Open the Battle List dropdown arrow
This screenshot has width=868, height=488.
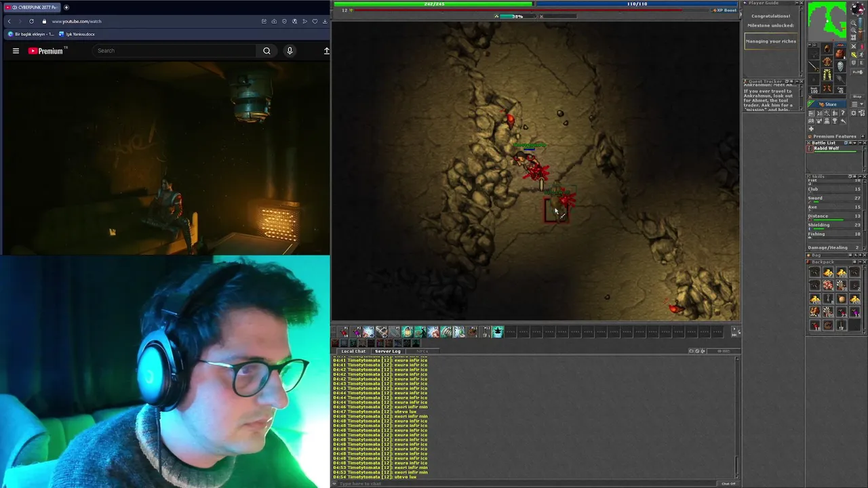click(854, 142)
